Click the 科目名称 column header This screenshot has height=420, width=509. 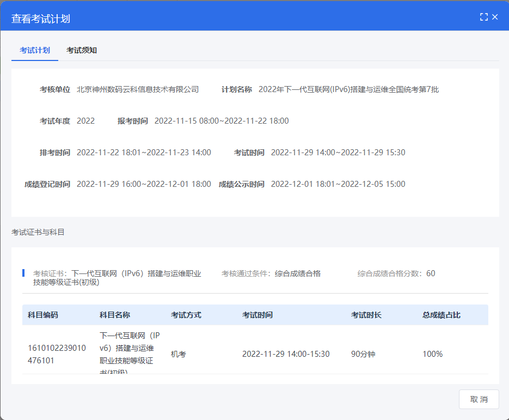115,315
